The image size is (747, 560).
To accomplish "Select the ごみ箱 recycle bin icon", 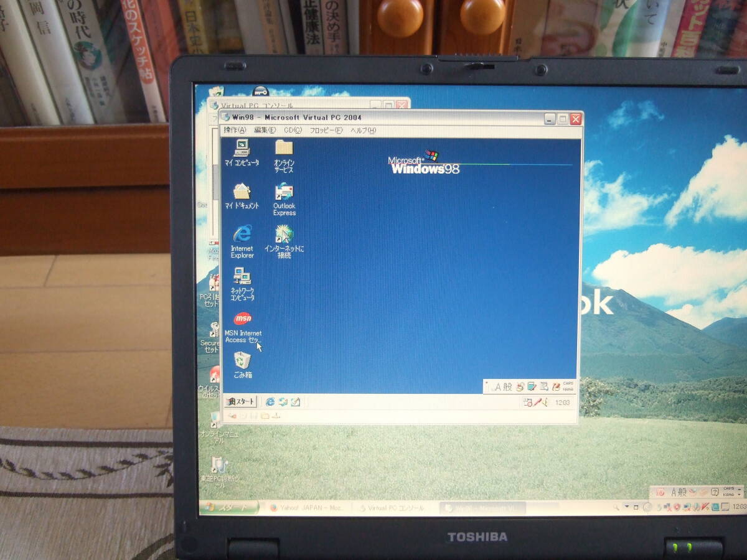I will [x=242, y=365].
